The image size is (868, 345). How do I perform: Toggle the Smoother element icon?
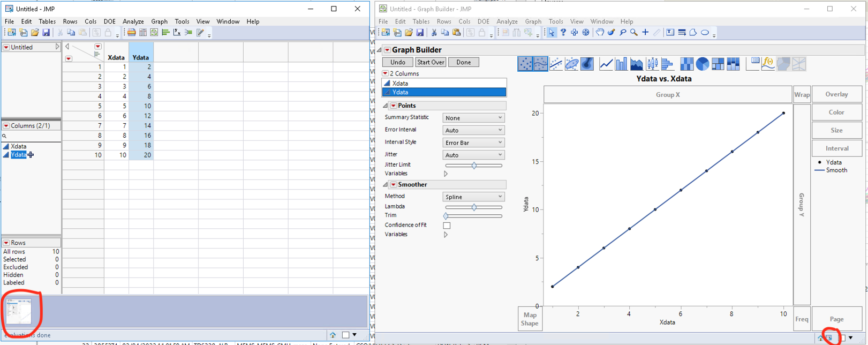(x=541, y=64)
